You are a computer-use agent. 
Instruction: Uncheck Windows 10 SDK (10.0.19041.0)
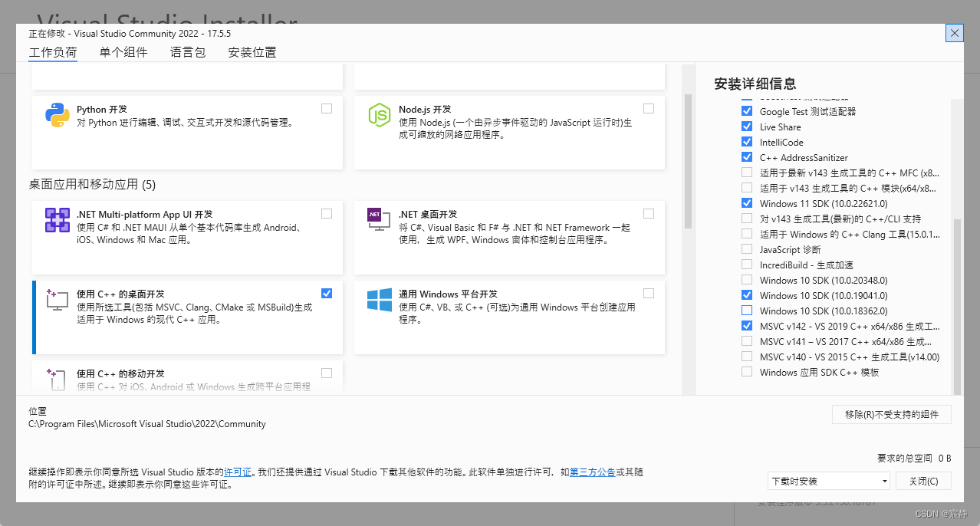coord(747,295)
